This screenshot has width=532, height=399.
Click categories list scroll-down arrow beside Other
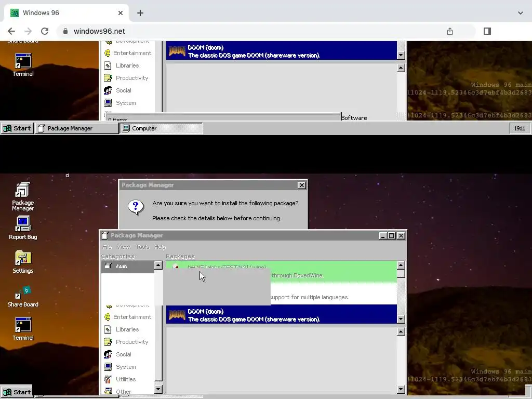158,389
